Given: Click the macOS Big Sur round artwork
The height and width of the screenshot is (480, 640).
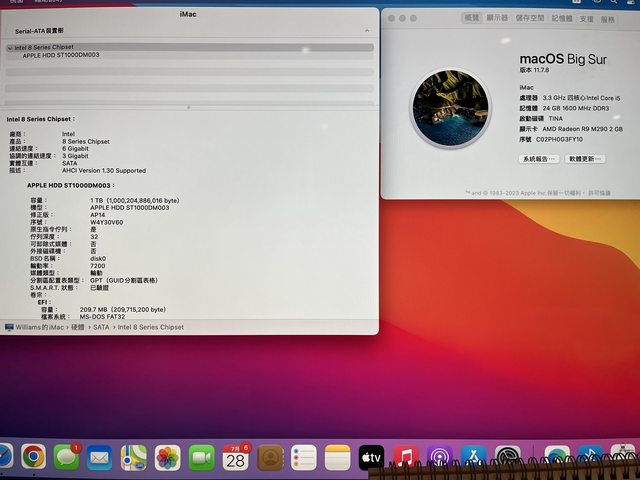Looking at the screenshot, I should (x=450, y=108).
